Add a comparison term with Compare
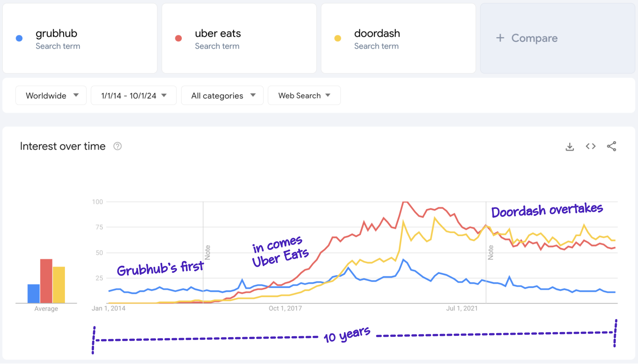Viewport: 638px width, 364px height. pos(558,38)
